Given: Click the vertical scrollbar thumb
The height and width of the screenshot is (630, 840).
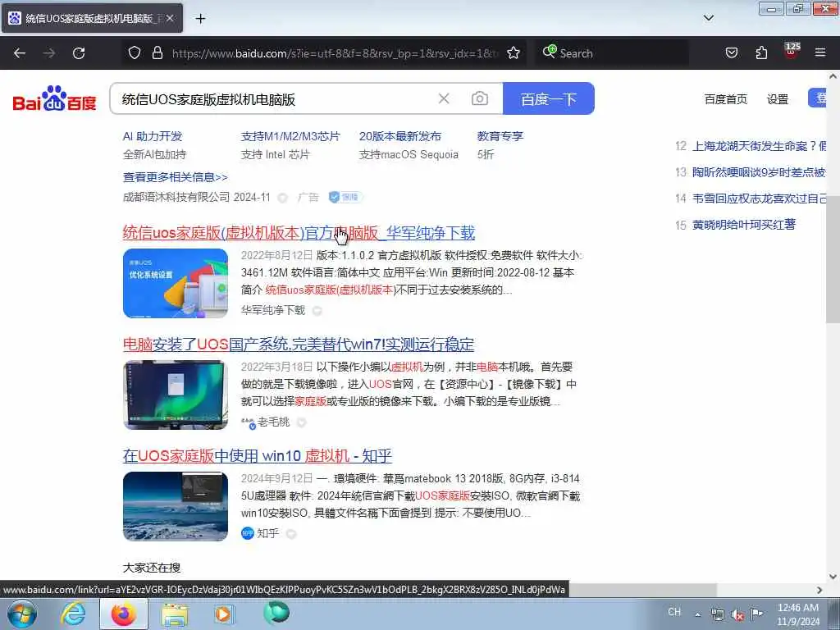Looking at the screenshot, I should (833, 259).
